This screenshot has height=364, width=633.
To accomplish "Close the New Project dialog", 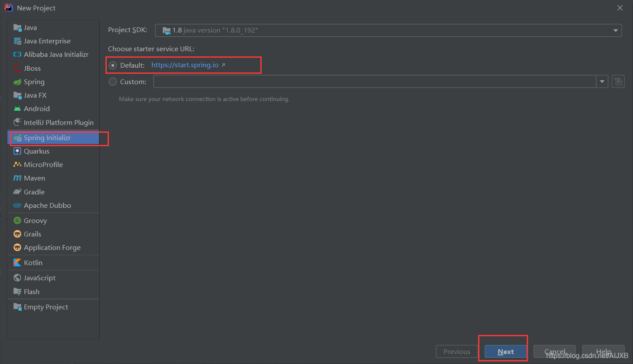I will coord(620,8).
